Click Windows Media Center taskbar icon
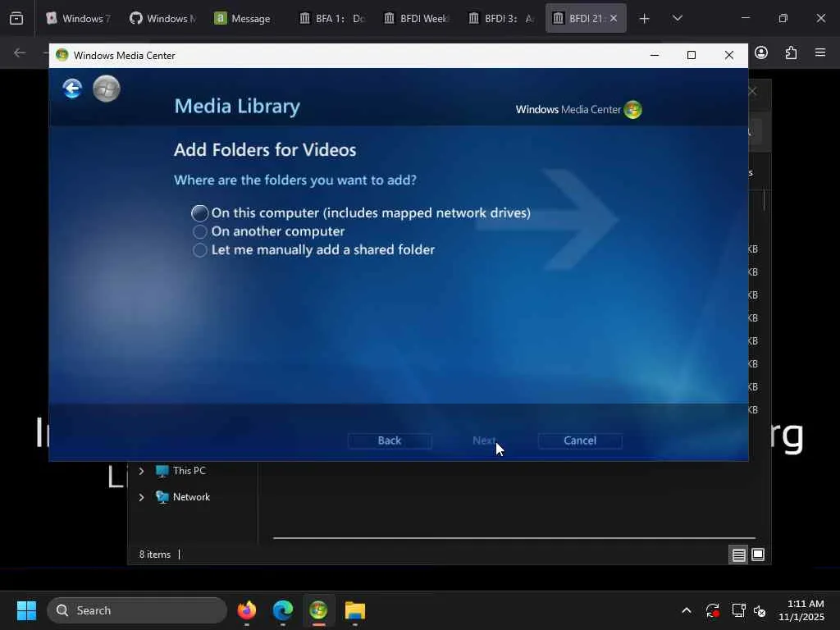Screen dimensions: 840x630 tap(319, 610)
